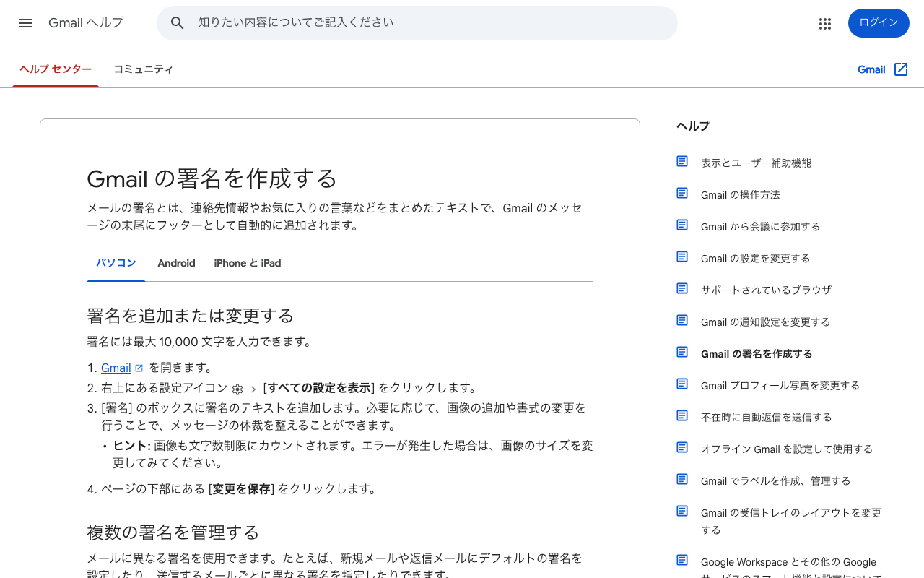Open the サポートされているブラウザ link
Screen dimensions: 924x578
click(766, 290)
